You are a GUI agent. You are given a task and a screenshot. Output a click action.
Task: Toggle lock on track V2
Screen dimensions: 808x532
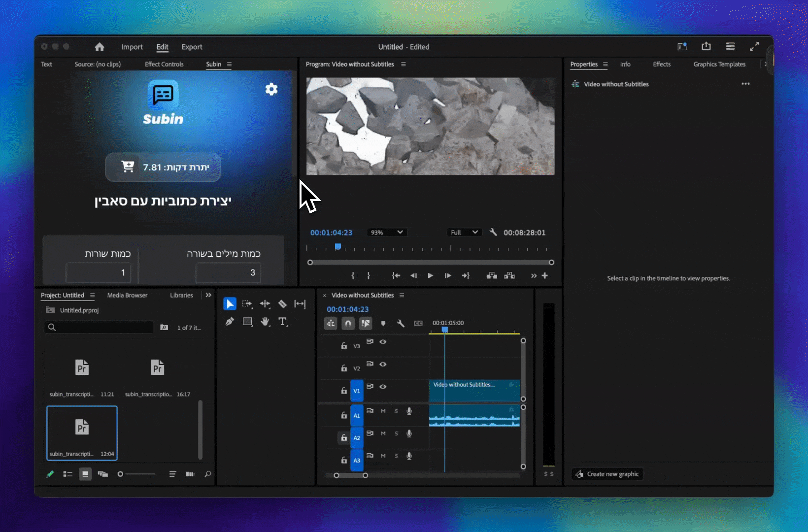[344, 368]
